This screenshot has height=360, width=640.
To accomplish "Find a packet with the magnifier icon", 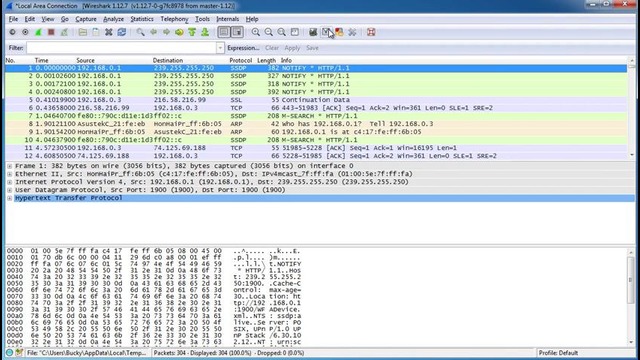I will click(x=140, y=32).
